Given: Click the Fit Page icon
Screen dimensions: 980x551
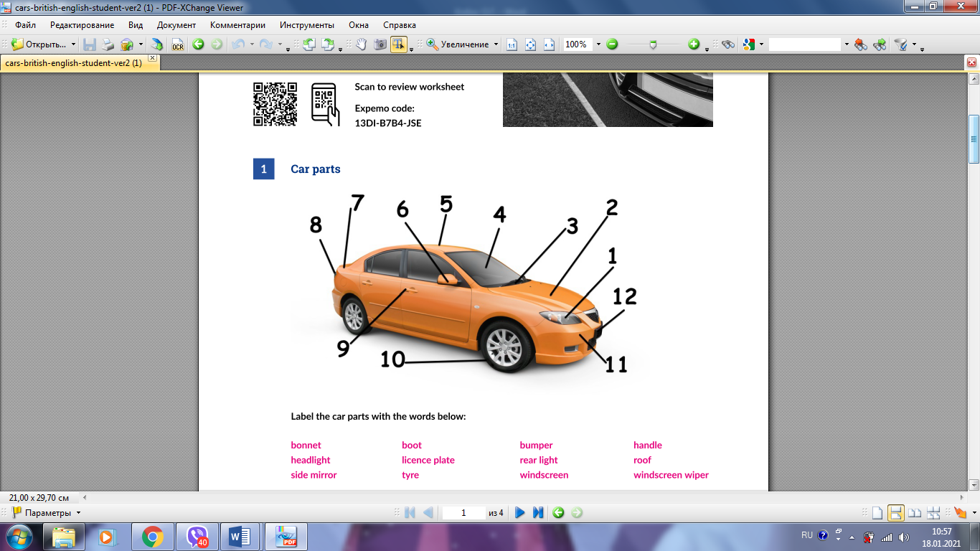Looking at the screenshot, I should tap(531, 44).
